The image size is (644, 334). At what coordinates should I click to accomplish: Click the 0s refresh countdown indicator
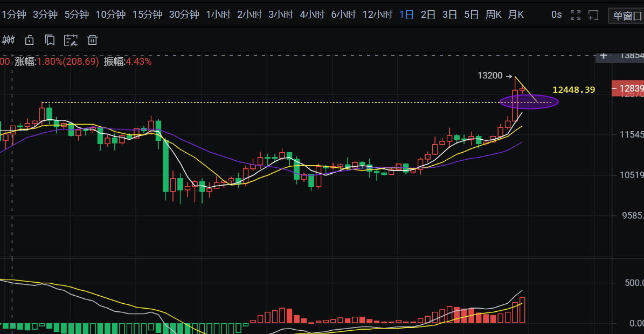(x=557, y=15)
